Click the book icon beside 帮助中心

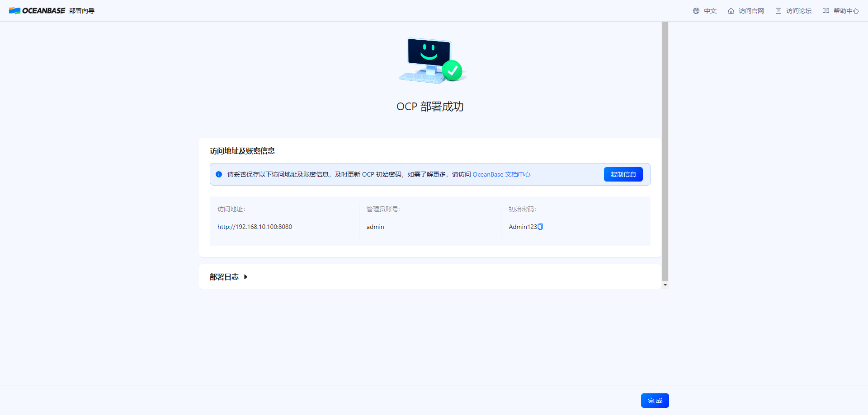[826, 11]
